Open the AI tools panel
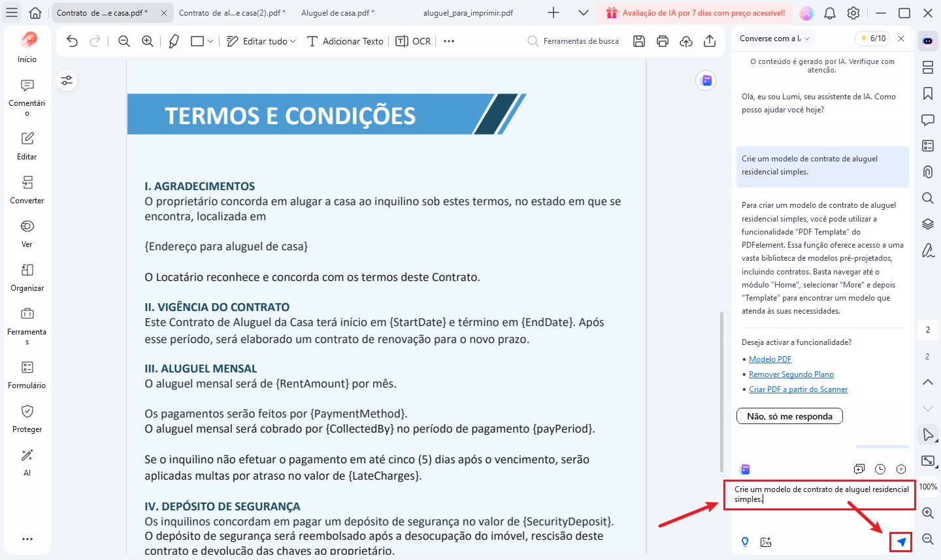This screenshot has height=560, width=941. pos(27,461)
